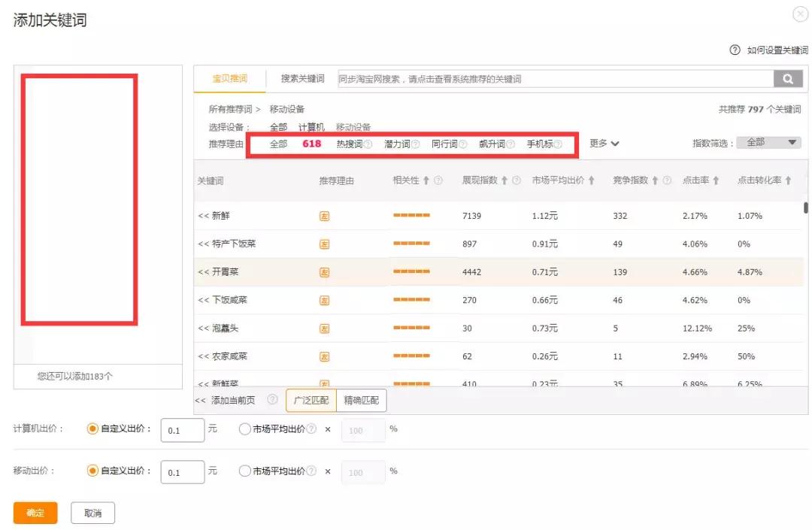The width and height of the screenshot is (812, 530).
Task: Click the orange 确定 confirm button
Action: click(x=35, y=513)
